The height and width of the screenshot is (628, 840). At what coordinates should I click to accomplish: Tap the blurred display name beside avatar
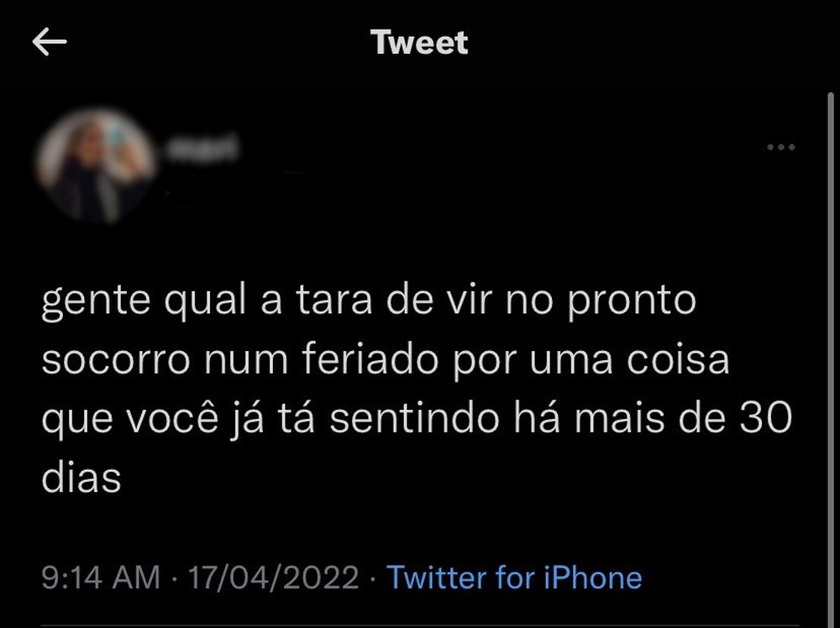tap(202, 149)
